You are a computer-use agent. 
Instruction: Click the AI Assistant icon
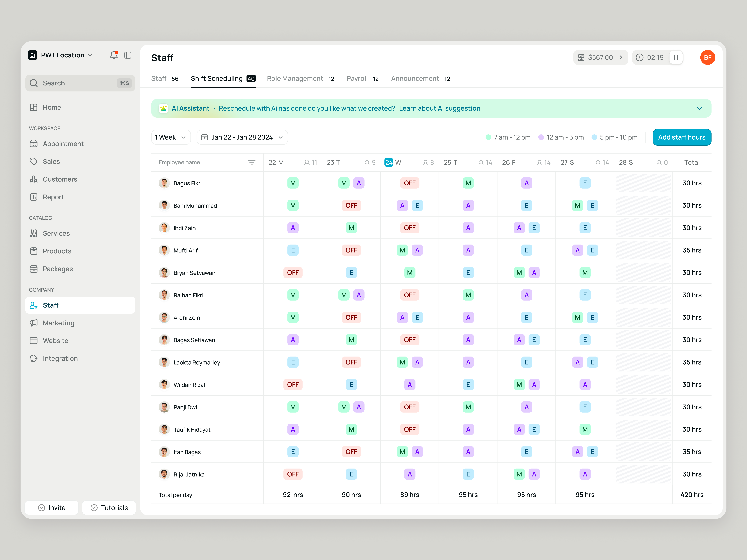click(x=163, y=108)
